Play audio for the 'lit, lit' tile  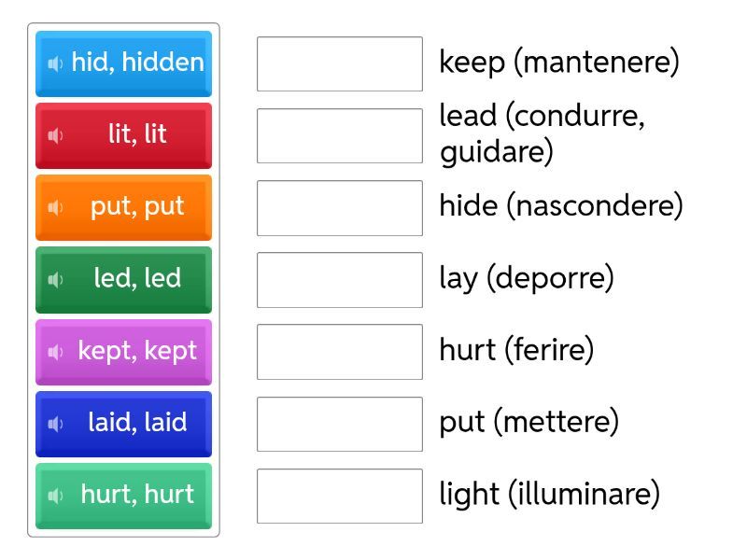(x=56, y=135)
